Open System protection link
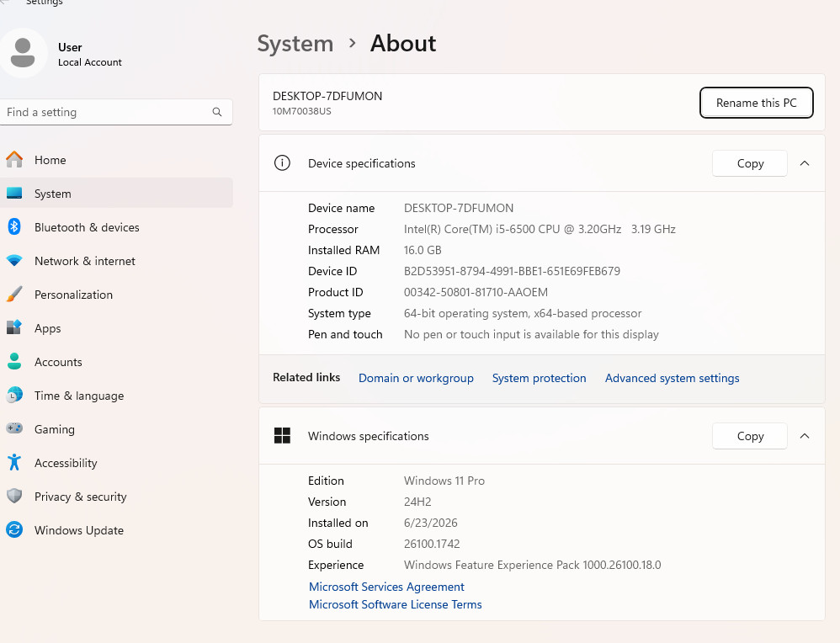The image size is (840, 643). [539, 378]
